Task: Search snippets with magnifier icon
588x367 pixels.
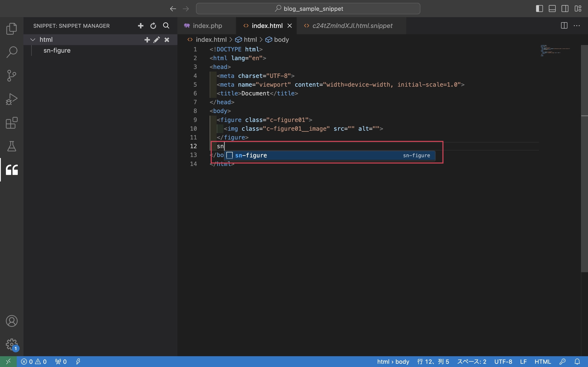Action: [166, 26]
